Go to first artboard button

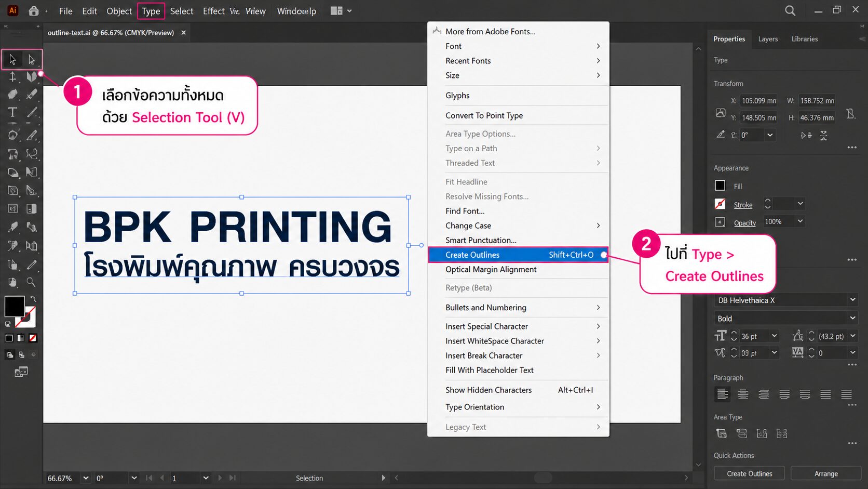[149, 478]
